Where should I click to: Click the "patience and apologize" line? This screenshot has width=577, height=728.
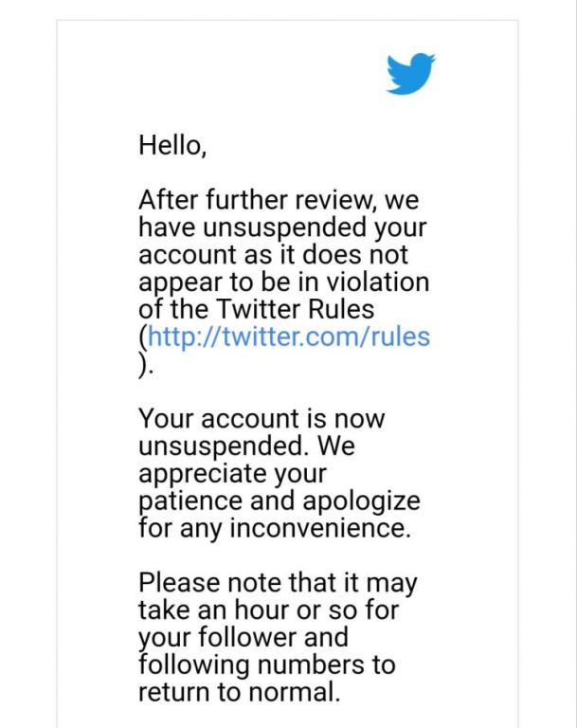[x=279, y=500]
